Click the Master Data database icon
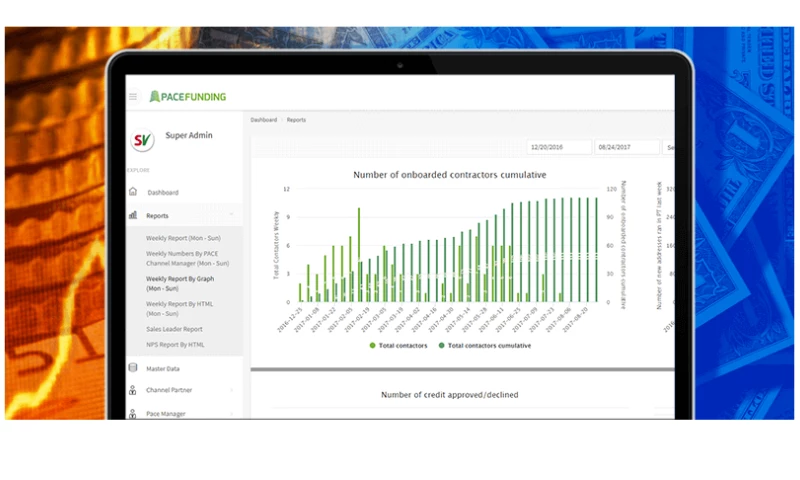 click(133, 368)
